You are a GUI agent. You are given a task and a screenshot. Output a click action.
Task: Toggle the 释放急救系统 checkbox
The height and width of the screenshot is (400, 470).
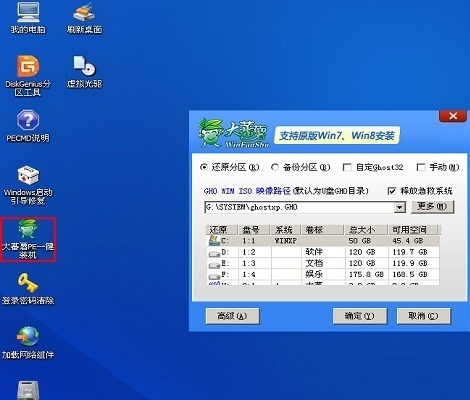pyautogui.click(x=392, y=191)
